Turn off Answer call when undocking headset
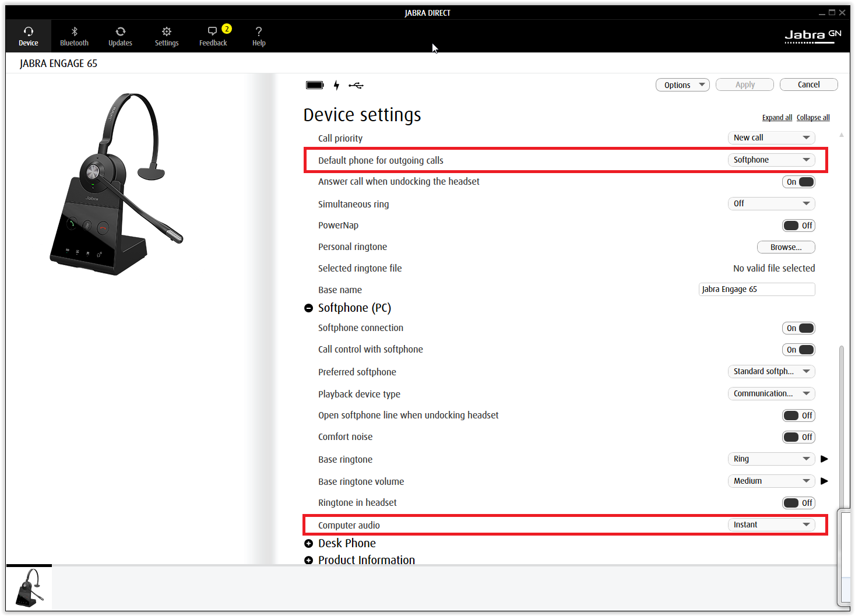This screenshot has height=616, width=855. (798, 181)
